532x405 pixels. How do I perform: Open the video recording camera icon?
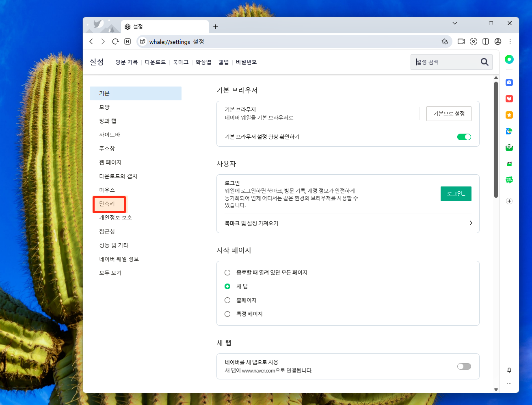tap(461, 41)
